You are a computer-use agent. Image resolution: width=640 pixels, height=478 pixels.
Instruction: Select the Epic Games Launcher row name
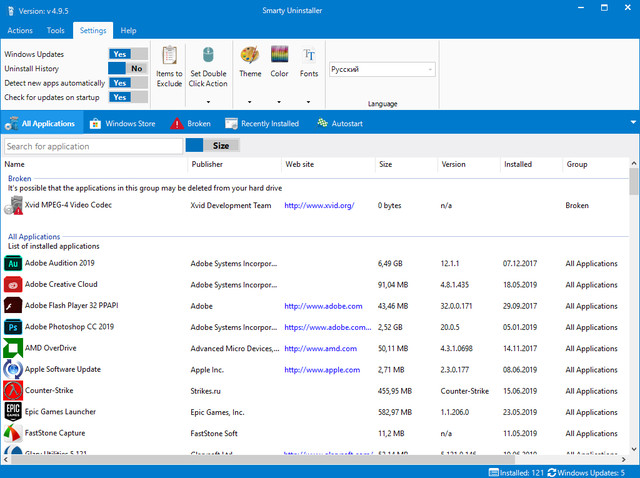point(60,411)
